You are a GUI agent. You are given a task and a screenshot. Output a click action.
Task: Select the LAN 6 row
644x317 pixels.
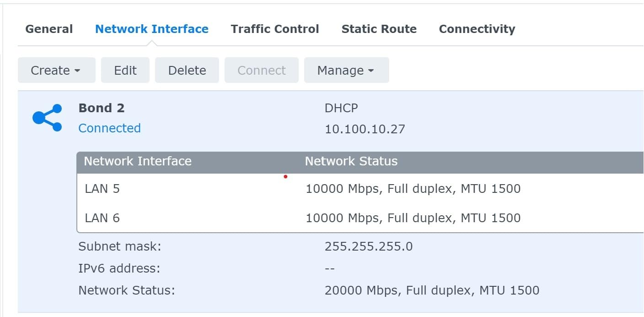tap(102, 218)
